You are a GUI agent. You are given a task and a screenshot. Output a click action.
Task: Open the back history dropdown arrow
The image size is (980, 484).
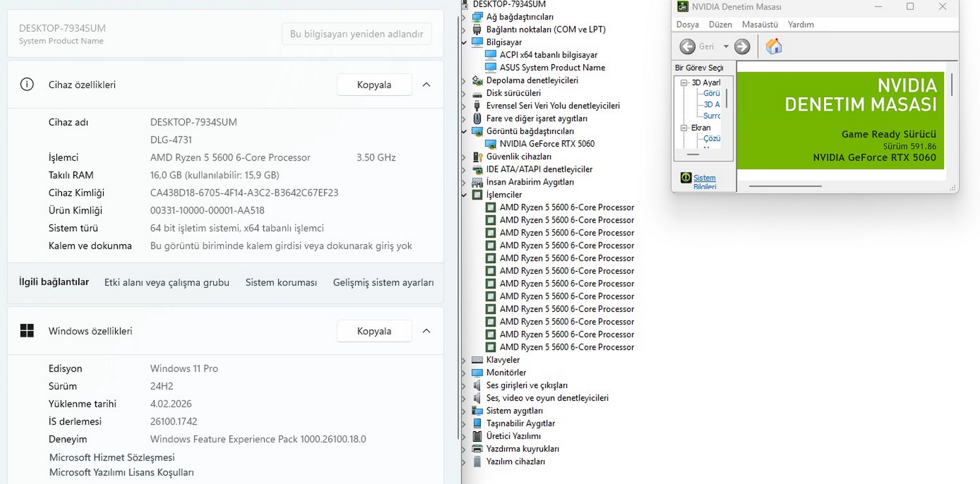click(726, 47)
